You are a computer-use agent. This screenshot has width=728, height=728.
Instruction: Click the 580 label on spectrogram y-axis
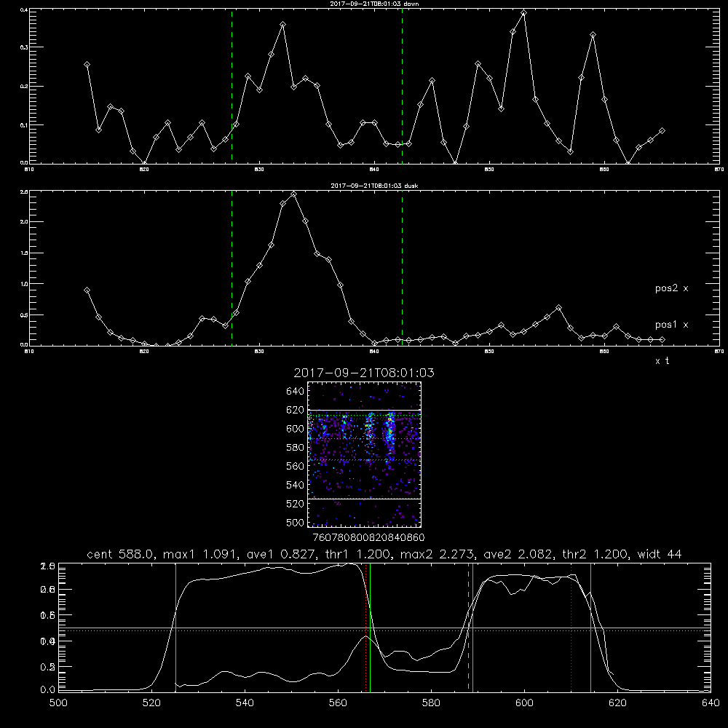point(295,448)
